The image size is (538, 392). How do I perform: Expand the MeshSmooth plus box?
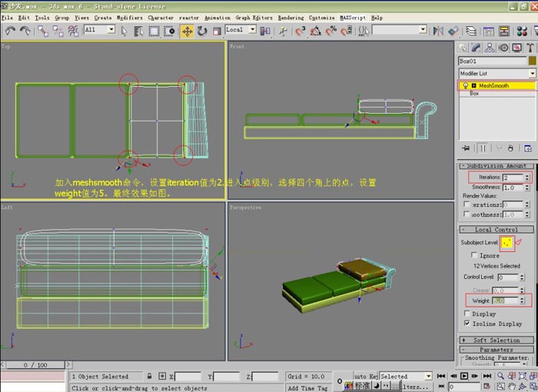[474, 85]
